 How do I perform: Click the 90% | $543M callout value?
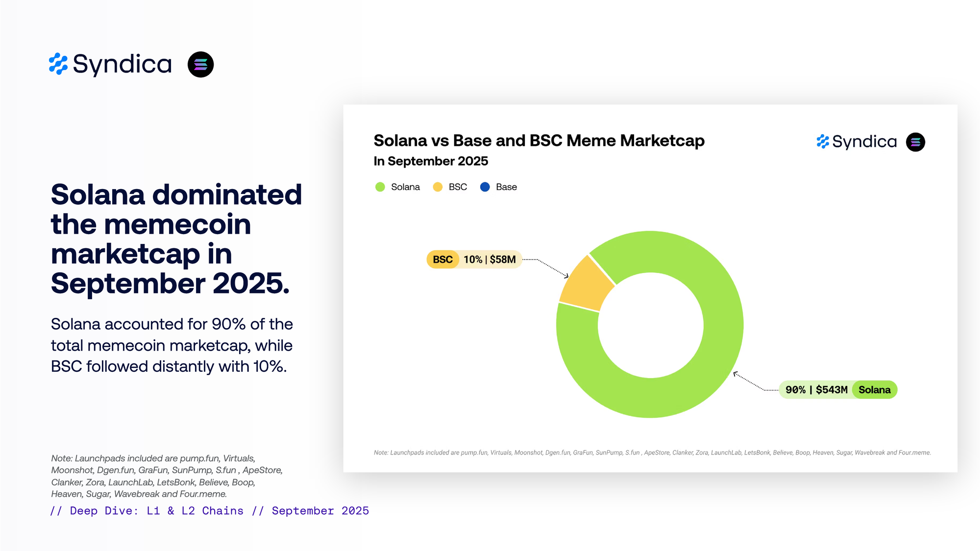pos(816,390)
